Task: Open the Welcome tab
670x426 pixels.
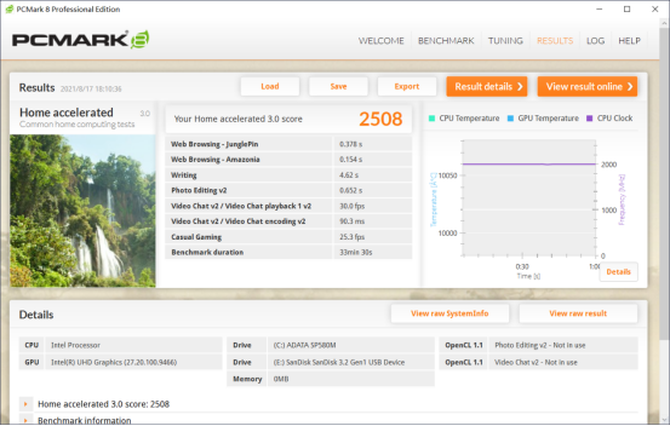Action: tap(381, 41)
